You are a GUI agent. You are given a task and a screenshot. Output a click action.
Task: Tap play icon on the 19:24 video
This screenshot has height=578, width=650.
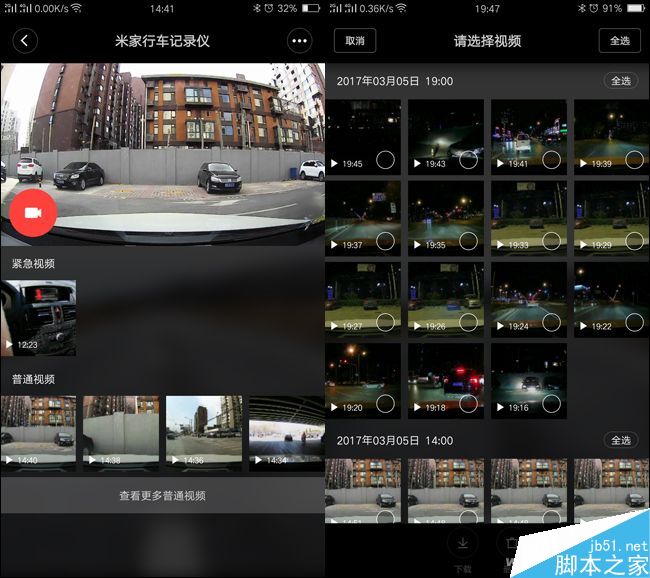click(500, 326)
